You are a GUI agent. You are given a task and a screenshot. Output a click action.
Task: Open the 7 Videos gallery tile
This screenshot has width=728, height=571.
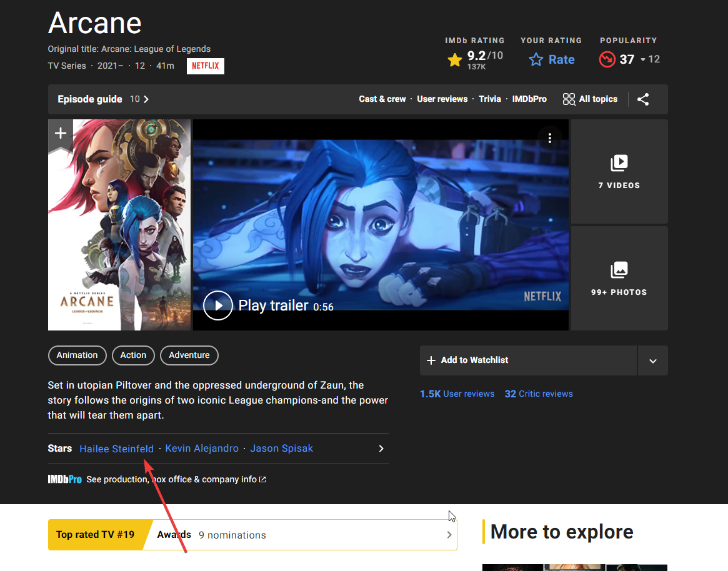tap(619, 172)
